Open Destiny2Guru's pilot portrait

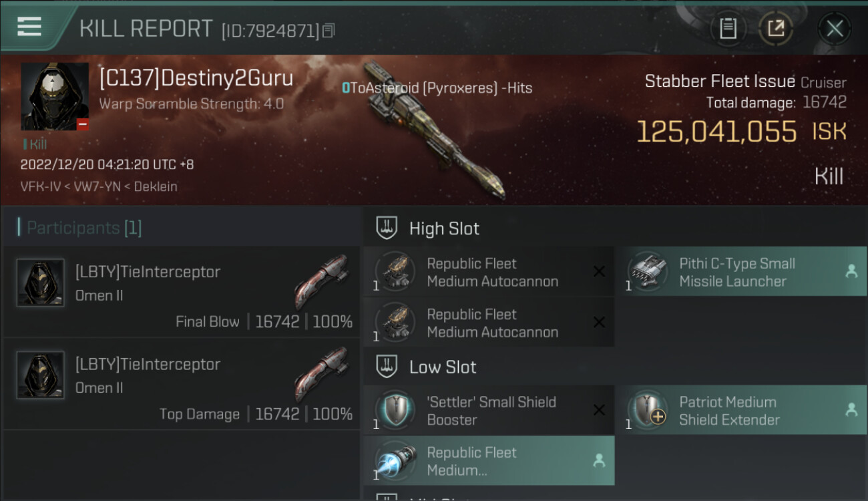click(x=55, y=97)
